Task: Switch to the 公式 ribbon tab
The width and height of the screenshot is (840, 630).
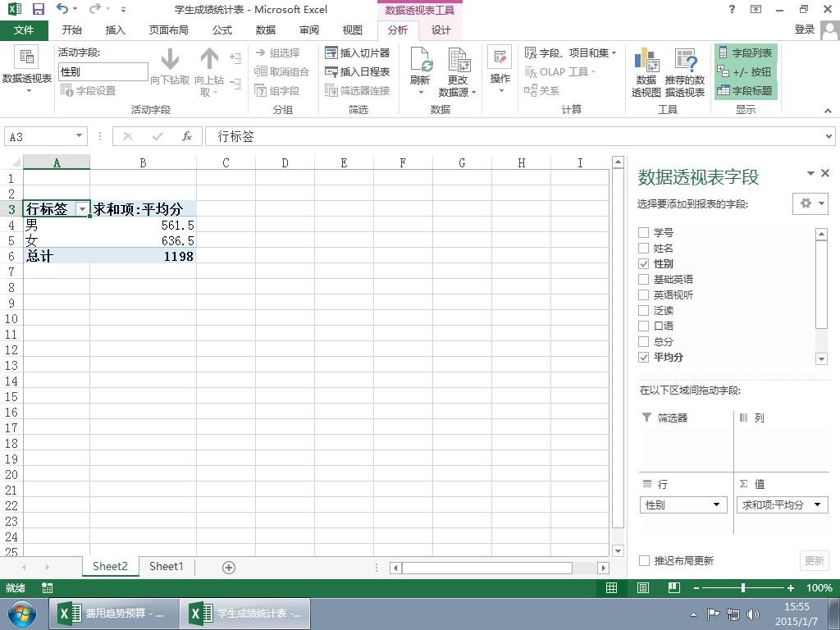Action: pos(221,30)
